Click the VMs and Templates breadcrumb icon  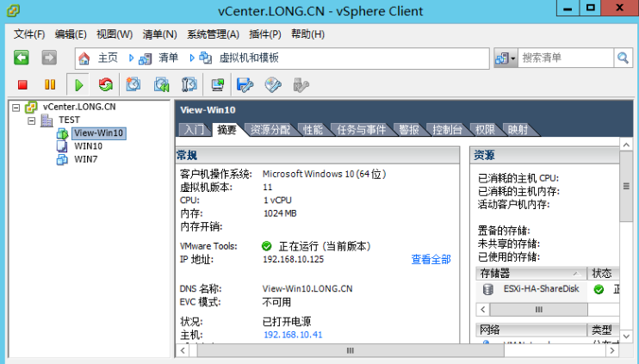click(205, 58)
